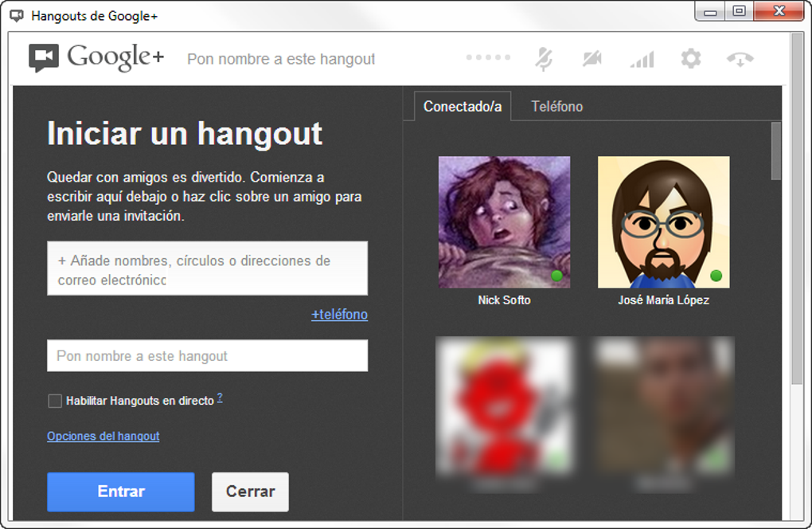Expand Opciones del hangout
The width and height of the screenshot is (812, 529).
tap(103, 437)
